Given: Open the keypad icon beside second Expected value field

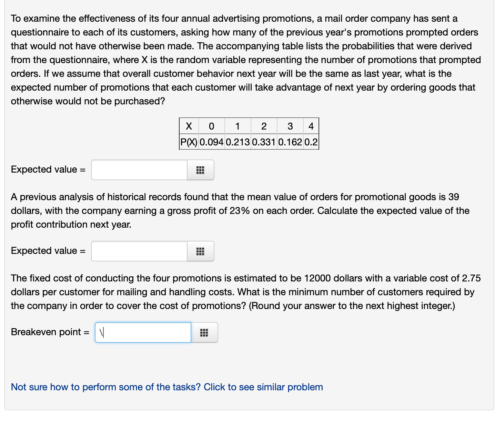Looking at the screenshot, I should (201, 251).
